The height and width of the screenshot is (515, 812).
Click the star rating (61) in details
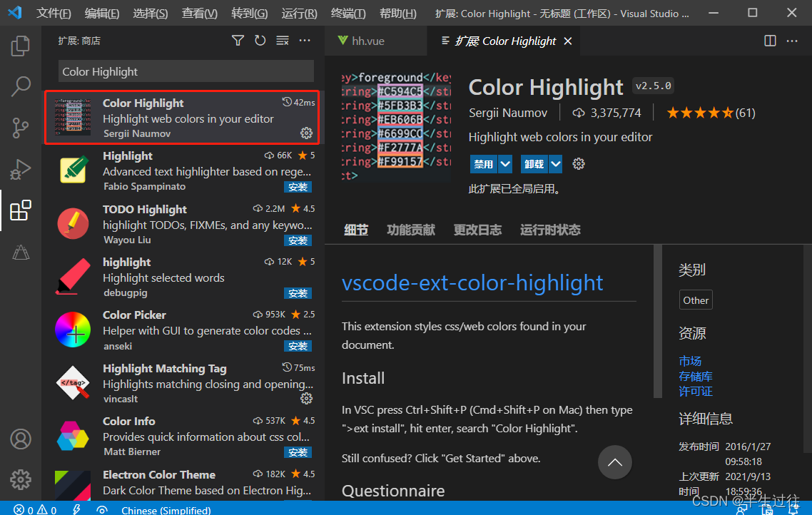pyautogui.click(x=711, y=113)
